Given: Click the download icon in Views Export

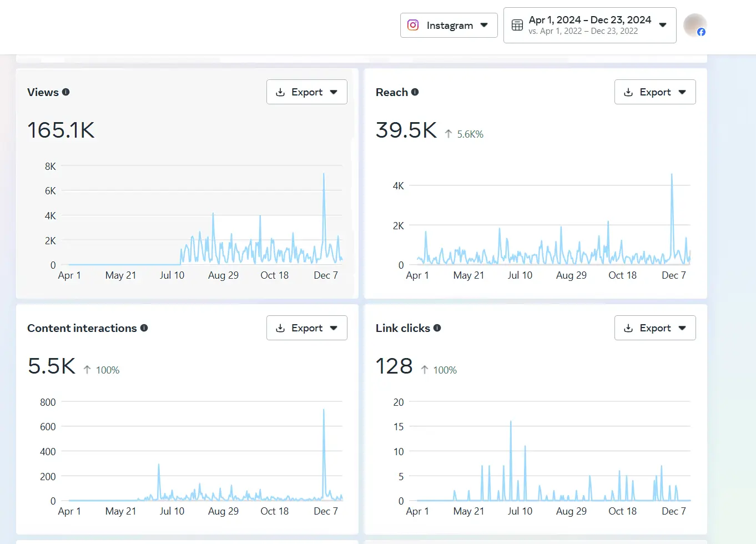Looking at the screenshot, I should (x=280, y=92).
